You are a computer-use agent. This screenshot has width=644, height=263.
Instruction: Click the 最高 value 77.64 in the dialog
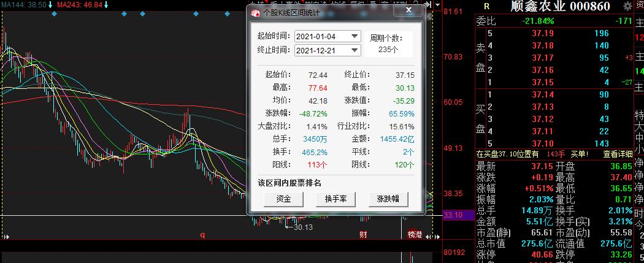[x=318, y=88]
